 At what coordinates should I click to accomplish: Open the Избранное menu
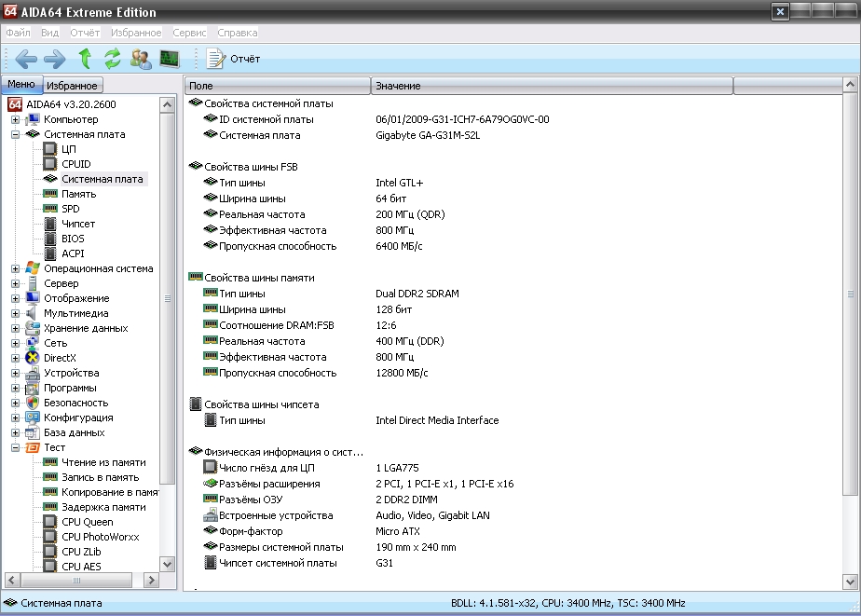pyautogui.click(x=136, y=33)
